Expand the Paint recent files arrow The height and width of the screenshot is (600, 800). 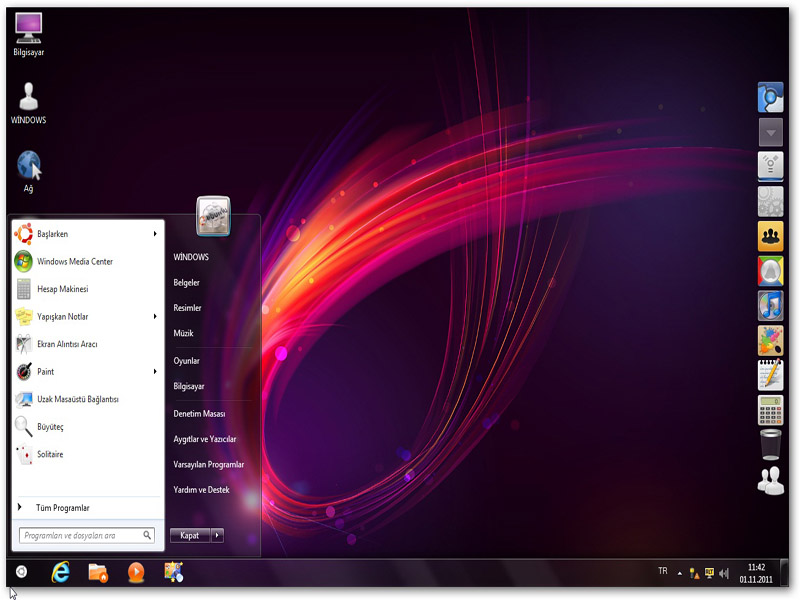pyautogui.click(x=155, y=372)
